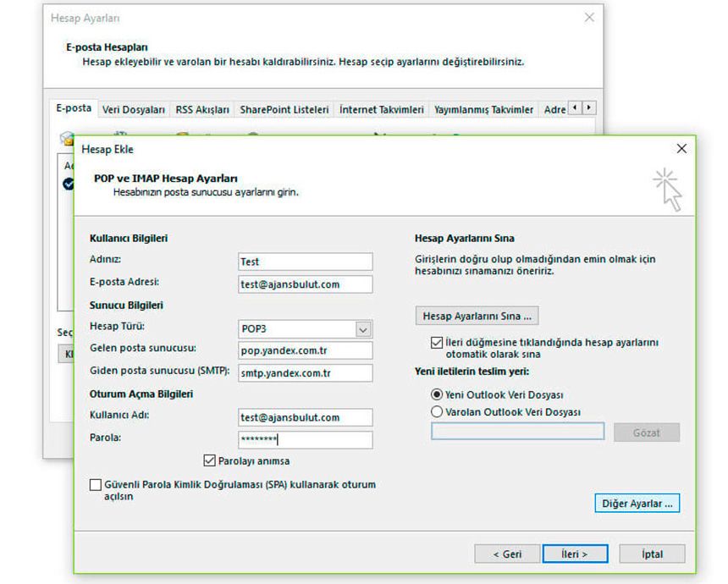Click the Kullanıcı Adı input field
This screenshot has width=728, height=584.
pyautogui.click(x=305, y=417)
